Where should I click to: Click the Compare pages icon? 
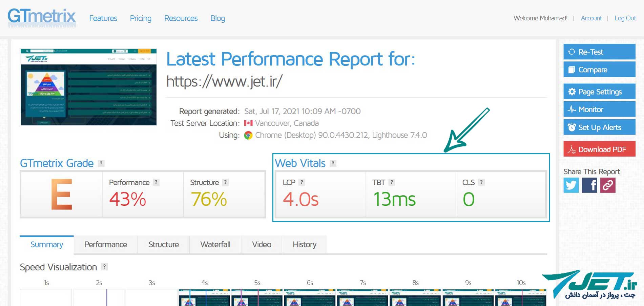[x=572, y=69]
